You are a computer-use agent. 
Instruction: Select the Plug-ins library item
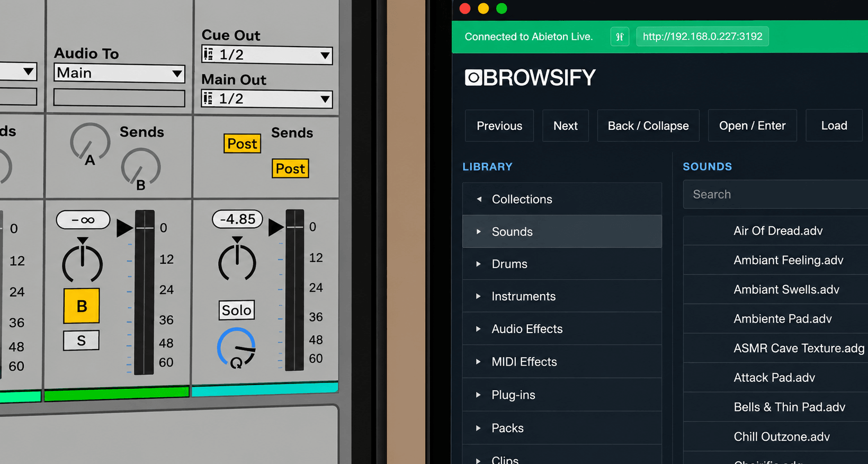click(562, 395)
